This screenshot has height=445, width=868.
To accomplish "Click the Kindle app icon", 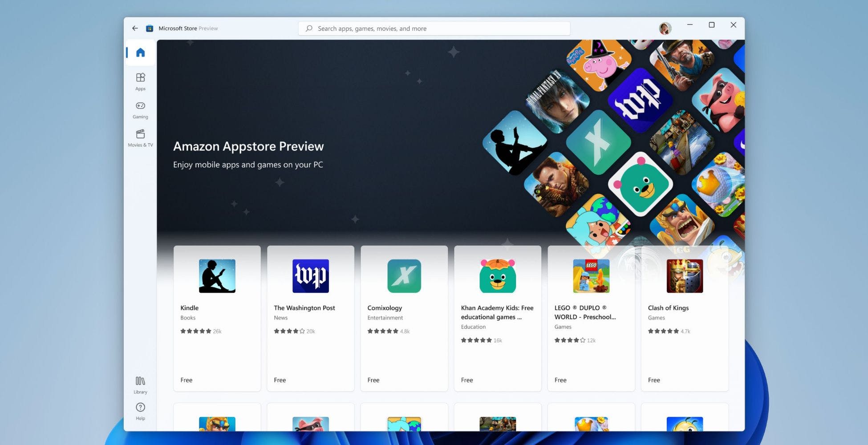I will pos(217,276).
